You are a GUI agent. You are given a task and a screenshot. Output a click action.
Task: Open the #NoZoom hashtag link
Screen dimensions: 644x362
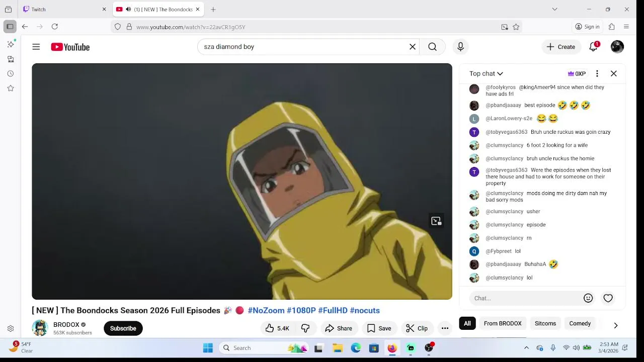(x=266, y=311)
